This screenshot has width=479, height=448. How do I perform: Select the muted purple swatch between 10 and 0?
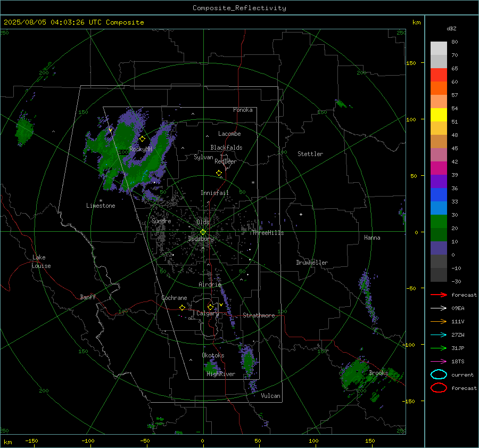click(439, 248)
